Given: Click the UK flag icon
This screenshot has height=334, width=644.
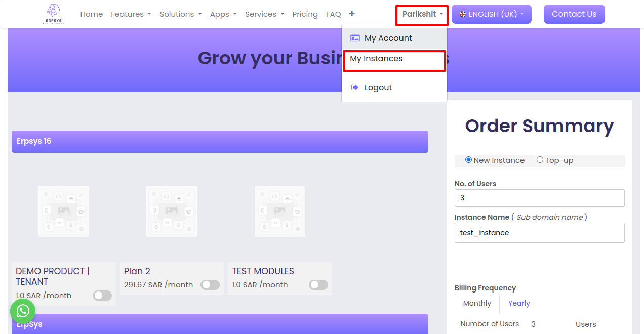Looking at the screenshot, I should click(463, 14).
